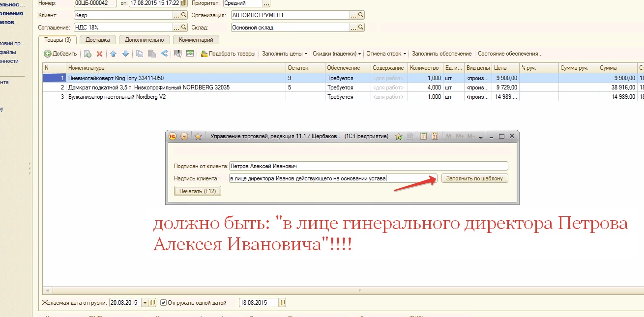Click the favorites star in the dialog title bar
This screenshot has height=317, width=644.
pos(198,137)
